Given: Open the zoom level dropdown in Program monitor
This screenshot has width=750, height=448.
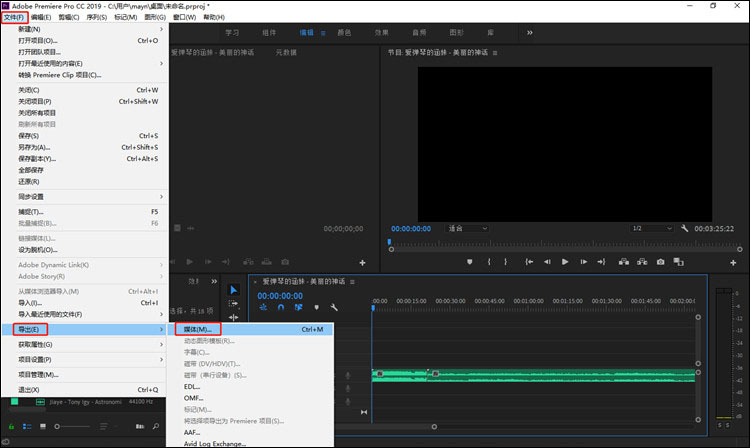Looking at the screenshot, I should click(x=467, y=229).
